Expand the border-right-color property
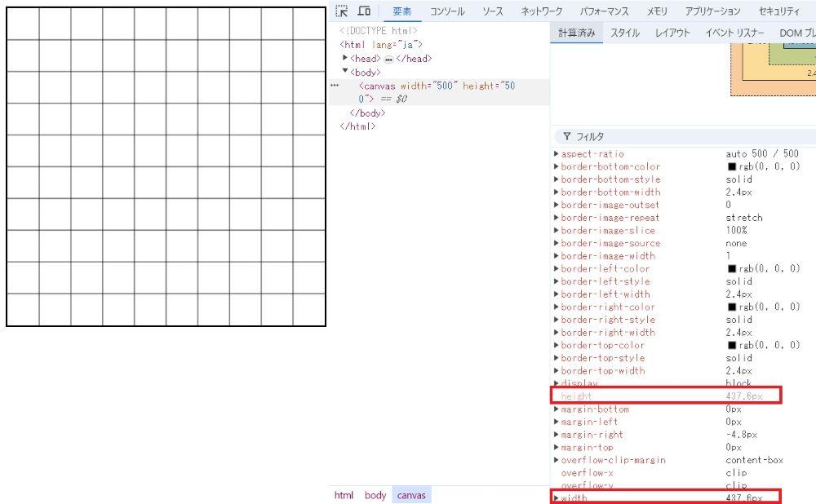816x504 pixels. click(556, 307)
